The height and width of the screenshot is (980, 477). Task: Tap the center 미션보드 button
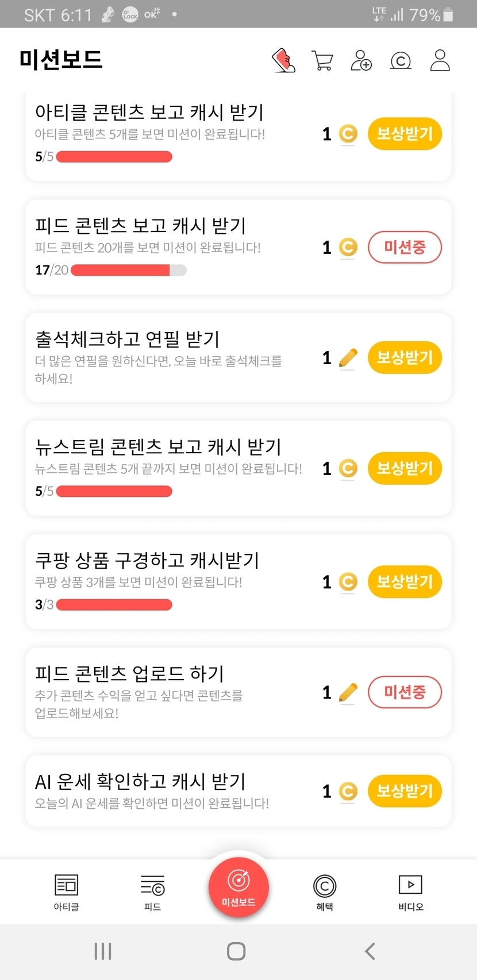point(238,886)
